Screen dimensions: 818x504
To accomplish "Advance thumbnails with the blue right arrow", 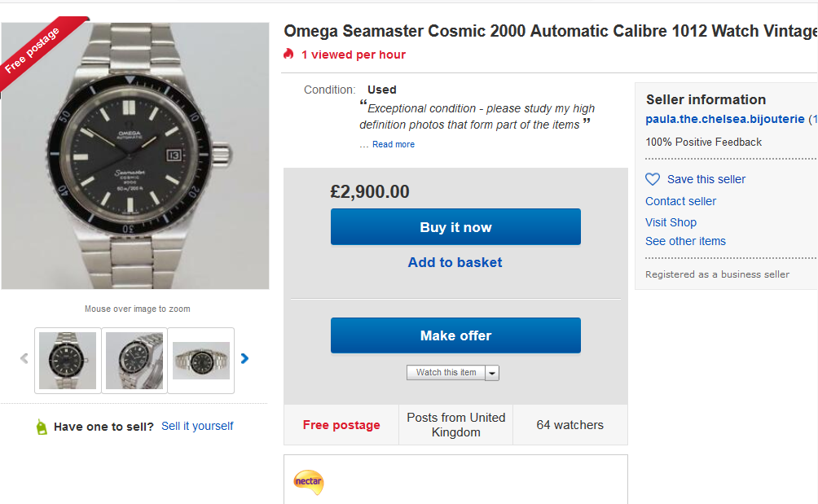I will (x=244, y=358).
